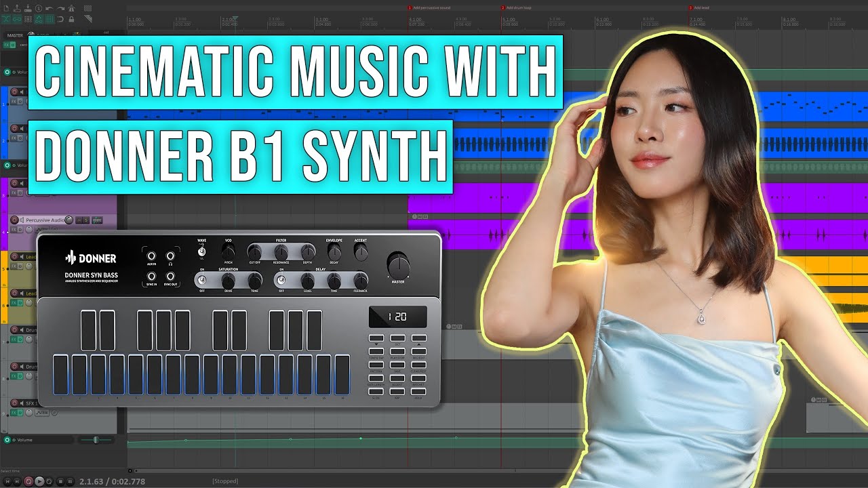Screen dimensions: 868x488
Task: Open the FX chain for track 1
Action: click(14, 102)
